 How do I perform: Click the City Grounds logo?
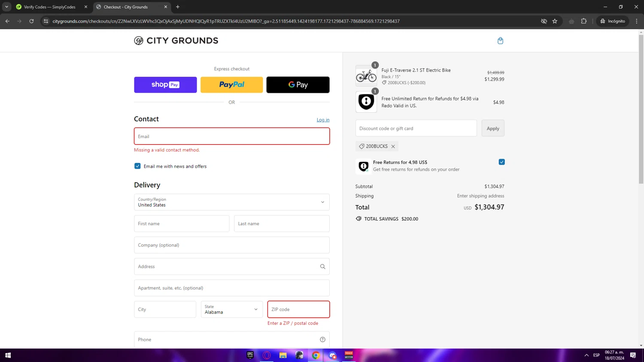(176, 41)
